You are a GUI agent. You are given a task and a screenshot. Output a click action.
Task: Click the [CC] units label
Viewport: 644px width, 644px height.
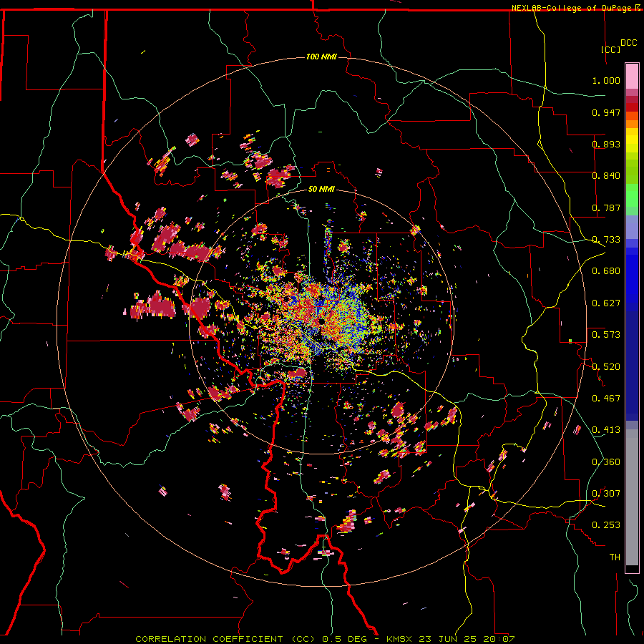[x=610, y=49]
